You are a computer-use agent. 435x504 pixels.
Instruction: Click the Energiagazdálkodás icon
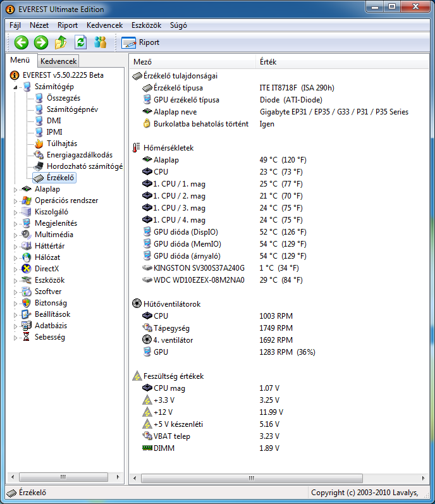click(x=39, y=155)
